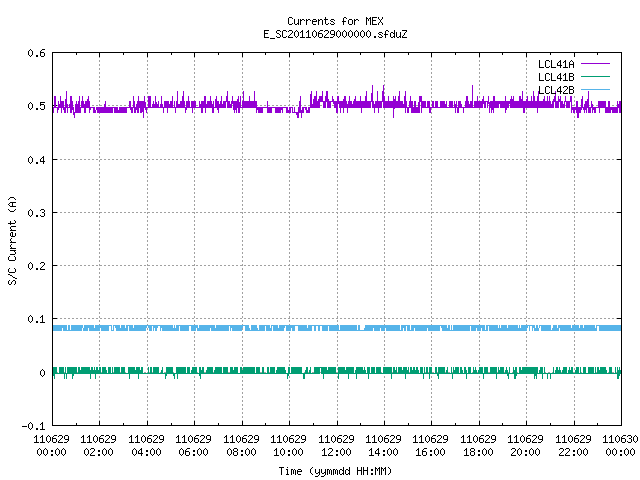Click the LCL42B legend label
The image size is (640, 480).
[556, 90]
